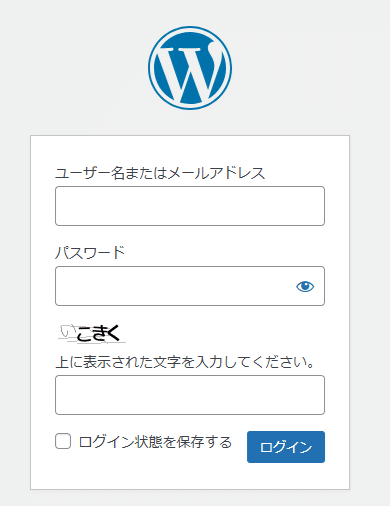Screen dimensions: 390x506
Task: Click the ユーザー名またはメールアドレス label
Action: [x=160, y=173]
